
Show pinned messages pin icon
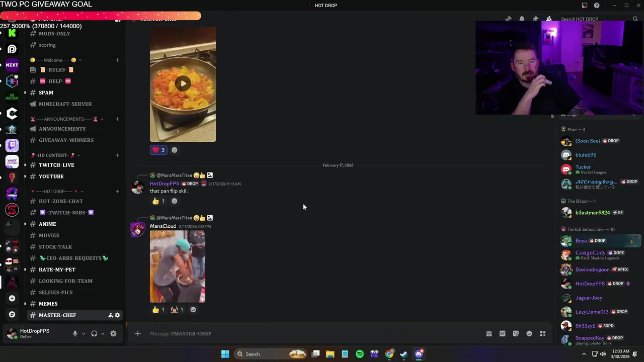point(535,19)
